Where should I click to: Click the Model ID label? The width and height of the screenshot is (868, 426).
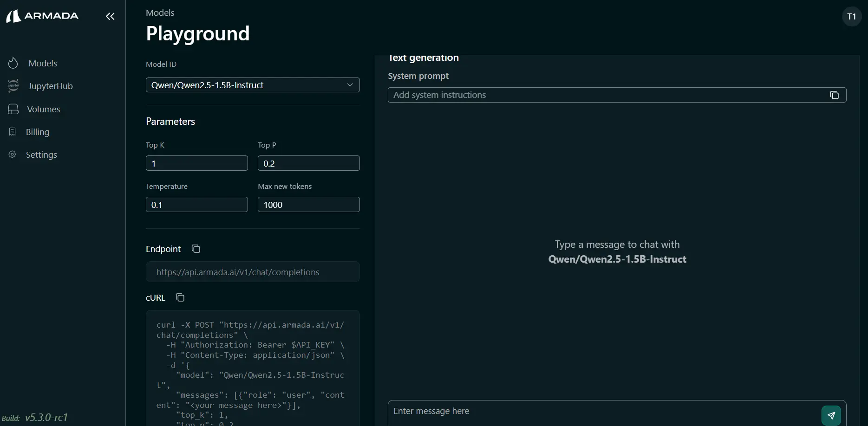point(161,64)
